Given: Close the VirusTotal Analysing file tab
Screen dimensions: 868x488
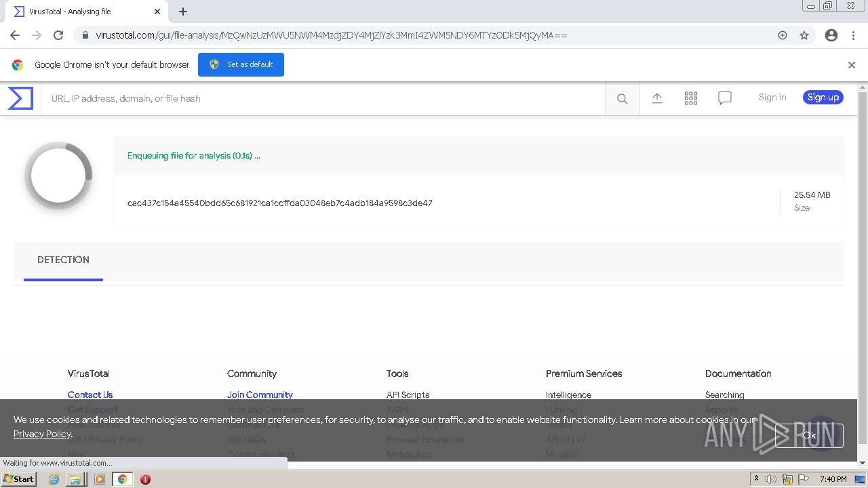Looking at the screenshot, I should point(157,12).
